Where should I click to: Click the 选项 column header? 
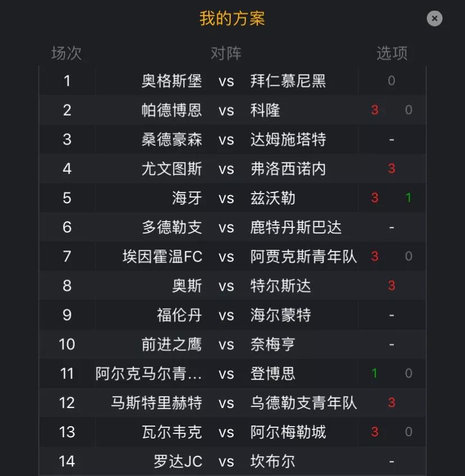(392, 53)
